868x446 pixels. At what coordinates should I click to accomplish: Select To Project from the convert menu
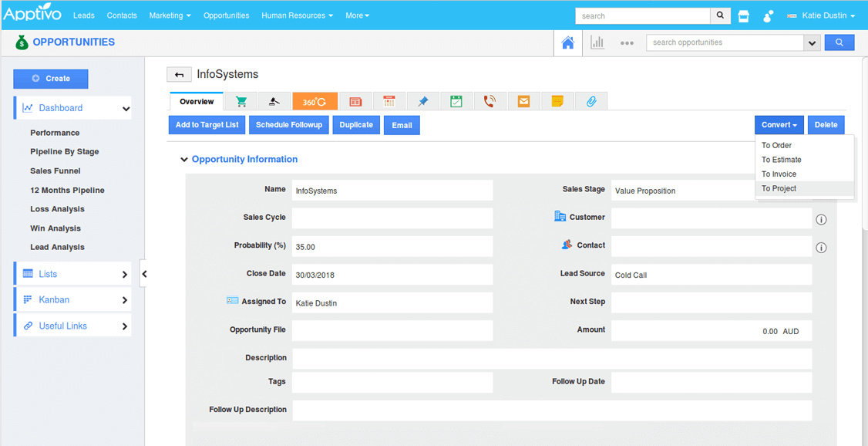point(779,188)
